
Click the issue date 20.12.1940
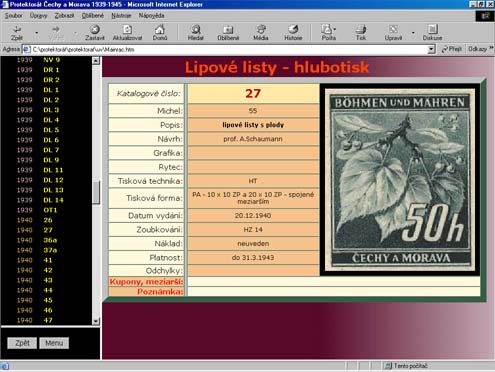coord(253,216)
